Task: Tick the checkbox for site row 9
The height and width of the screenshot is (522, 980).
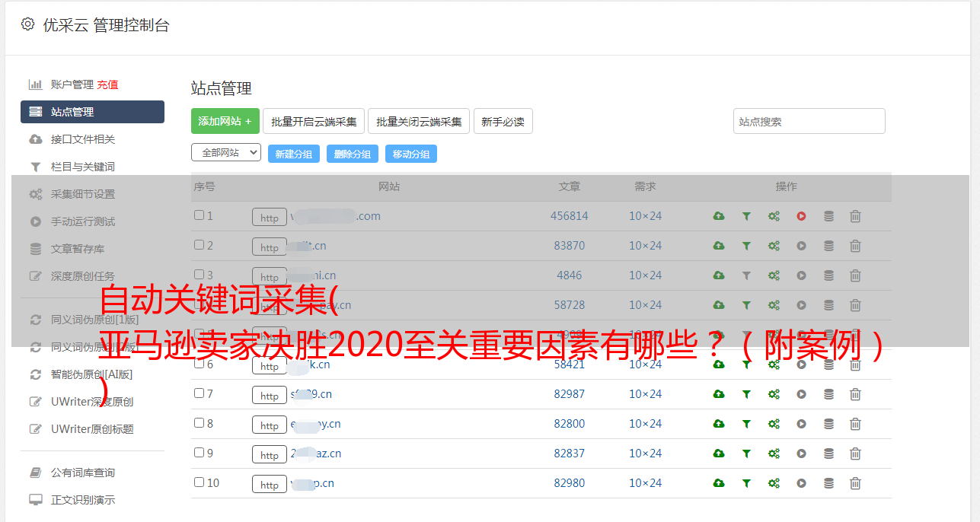Action: click(x=199, y=453)
